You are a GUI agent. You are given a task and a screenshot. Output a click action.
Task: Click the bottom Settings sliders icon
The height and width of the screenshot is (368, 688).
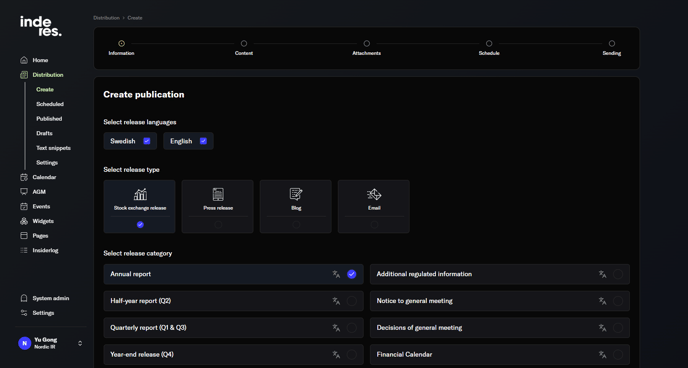[24, 313]
